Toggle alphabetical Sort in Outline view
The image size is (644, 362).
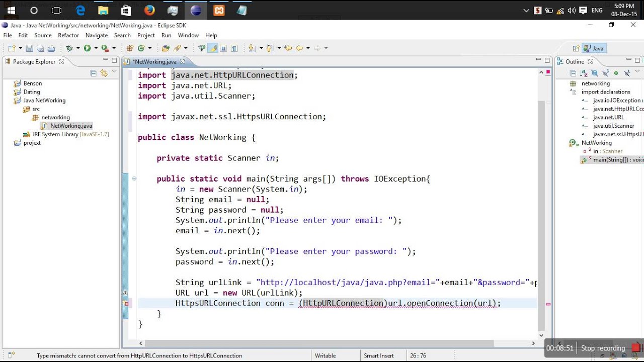584,73
